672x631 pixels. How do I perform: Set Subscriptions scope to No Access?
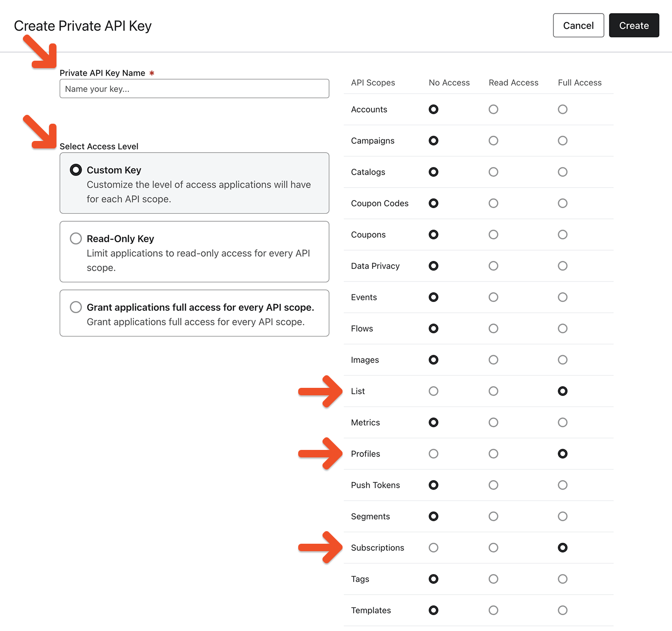[x=434, y=547]
